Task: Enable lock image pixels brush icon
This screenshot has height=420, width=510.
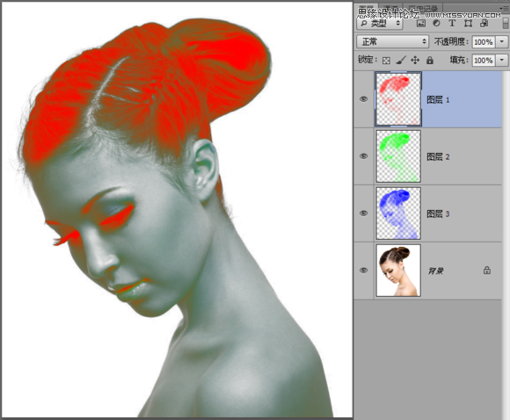Action: (x=401, y=60)
